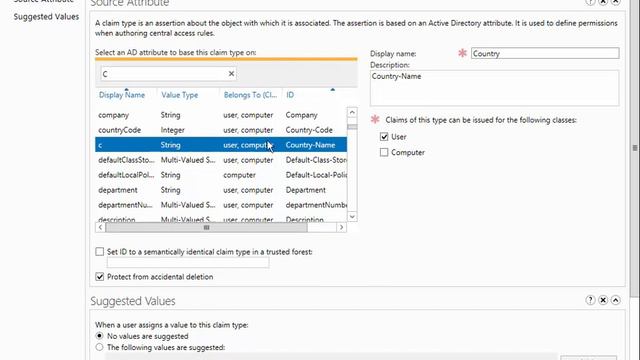640x360 pixels.
Task: Select The following values are suggested
Action: point(99,347)
